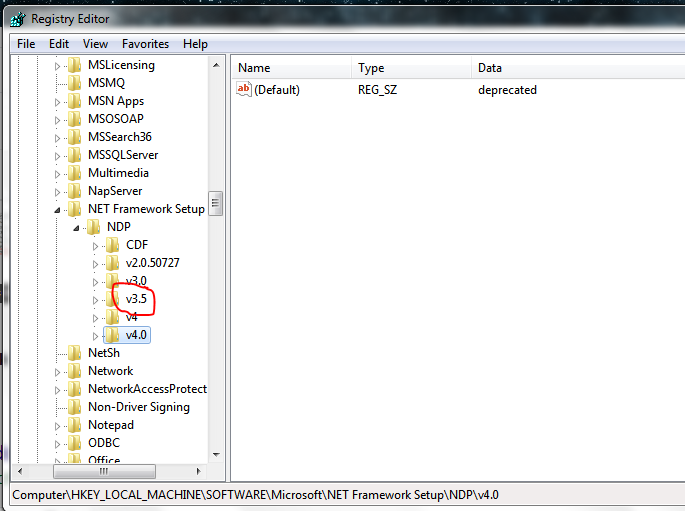The image size is (685, 511).
Task: Select the MSMQ registry key
Action: pos(106,83)
